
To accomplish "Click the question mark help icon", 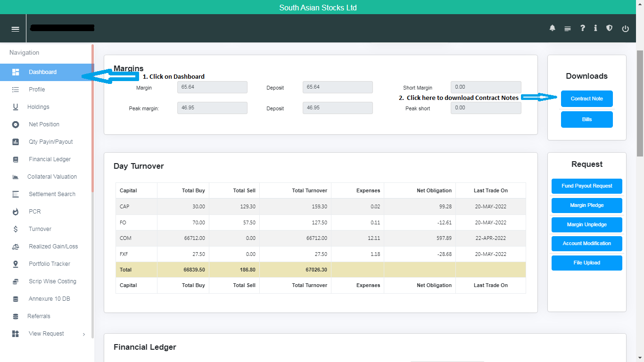I will [583, 28].
